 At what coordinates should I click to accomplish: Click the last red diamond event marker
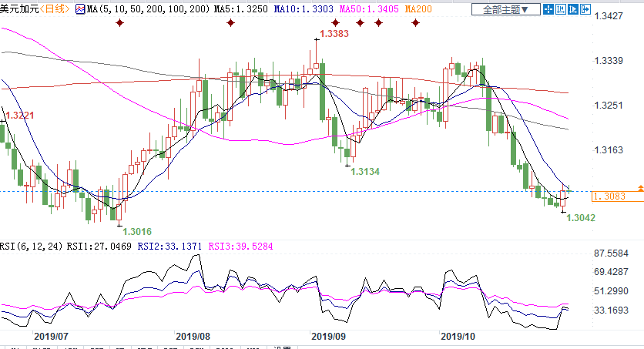tap(415, 23)
